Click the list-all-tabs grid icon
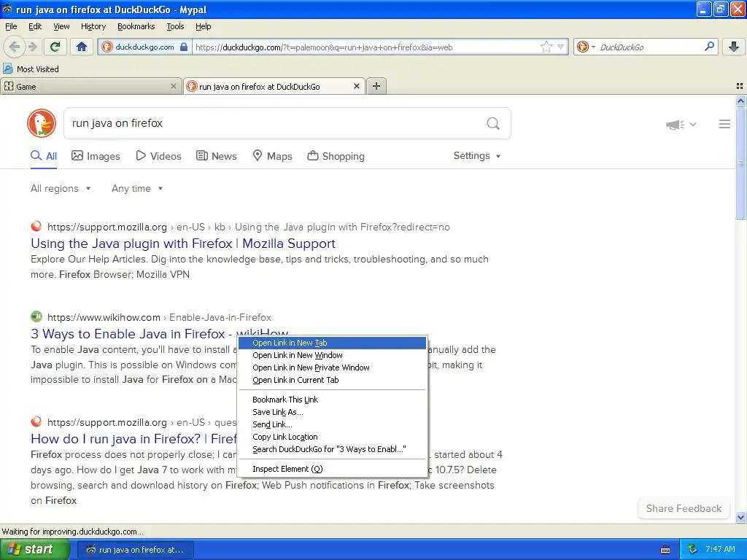The height and width of the screenshot is (560, 747). click(740, 86)
